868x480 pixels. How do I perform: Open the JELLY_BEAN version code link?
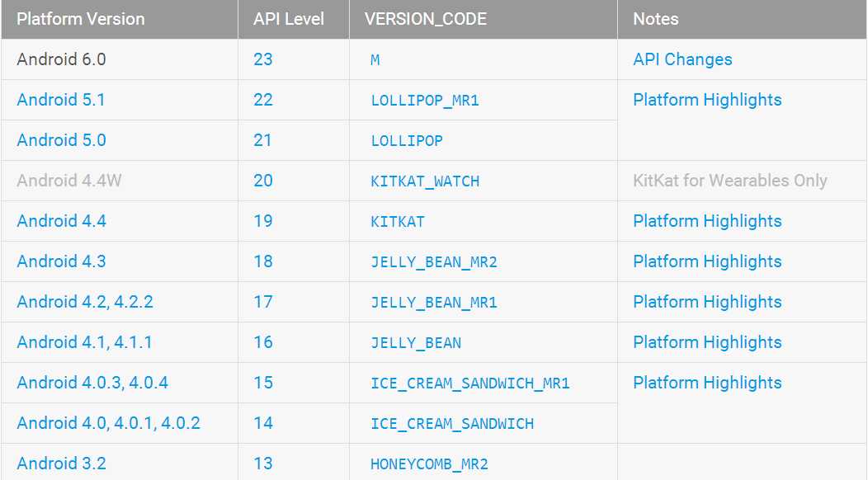coord(416,343)
